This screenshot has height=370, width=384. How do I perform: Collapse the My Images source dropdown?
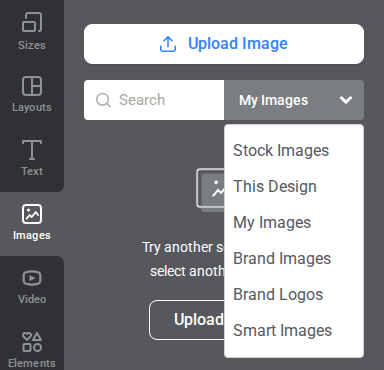coord(294,100)
